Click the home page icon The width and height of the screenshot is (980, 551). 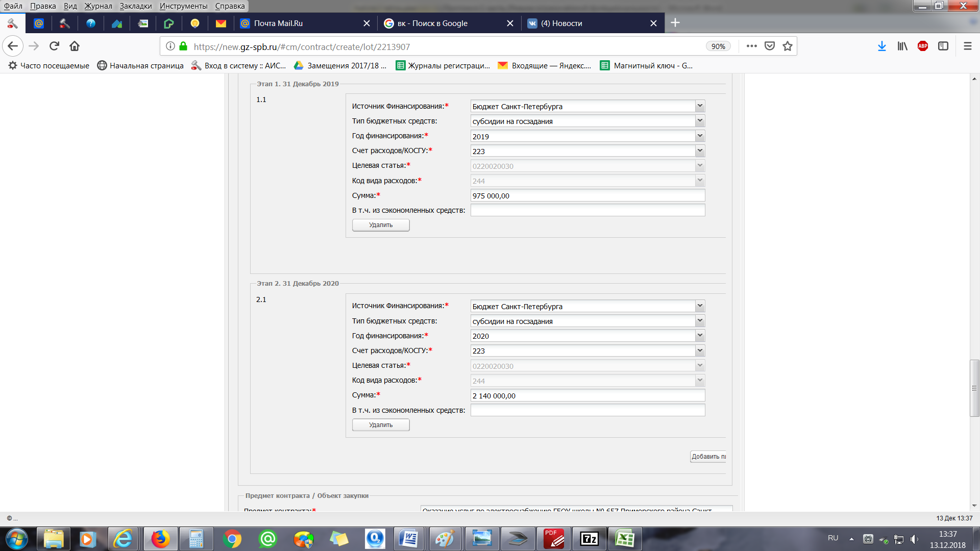coord(75,46)
